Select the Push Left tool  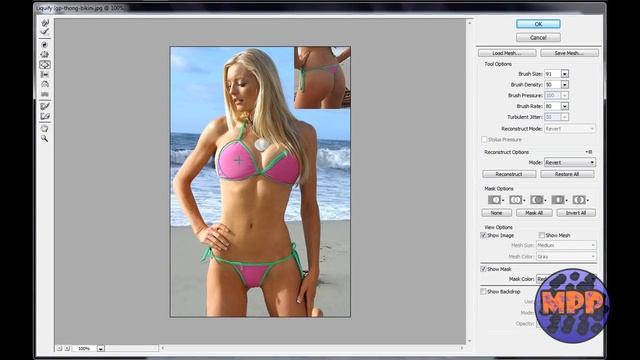[x=45, y=74]
